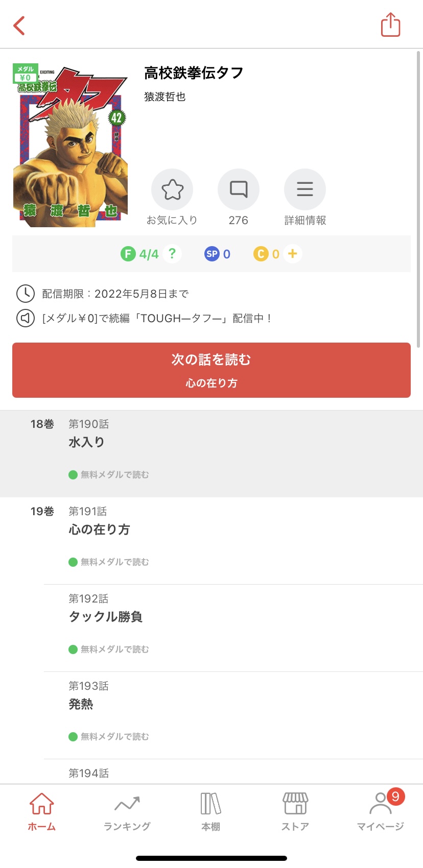The height and width of the screenshot is (868, 423).
Task: Open the 本棚 bookshelf tab
Action: point(211,812)
